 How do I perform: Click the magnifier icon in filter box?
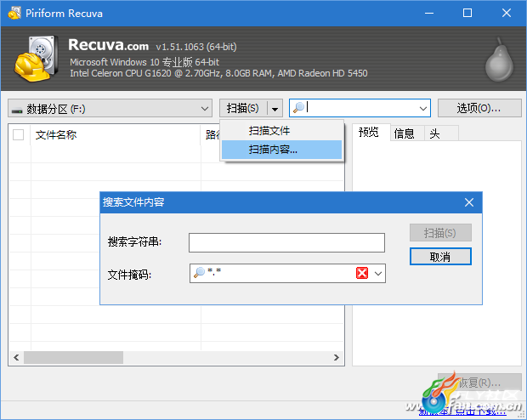pos(298,108)
